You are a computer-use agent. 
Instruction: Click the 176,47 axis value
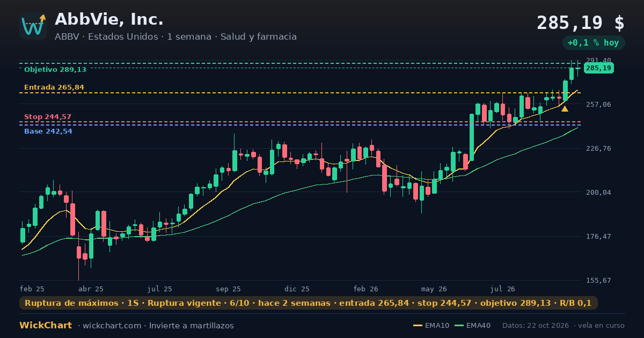(598, 236)
